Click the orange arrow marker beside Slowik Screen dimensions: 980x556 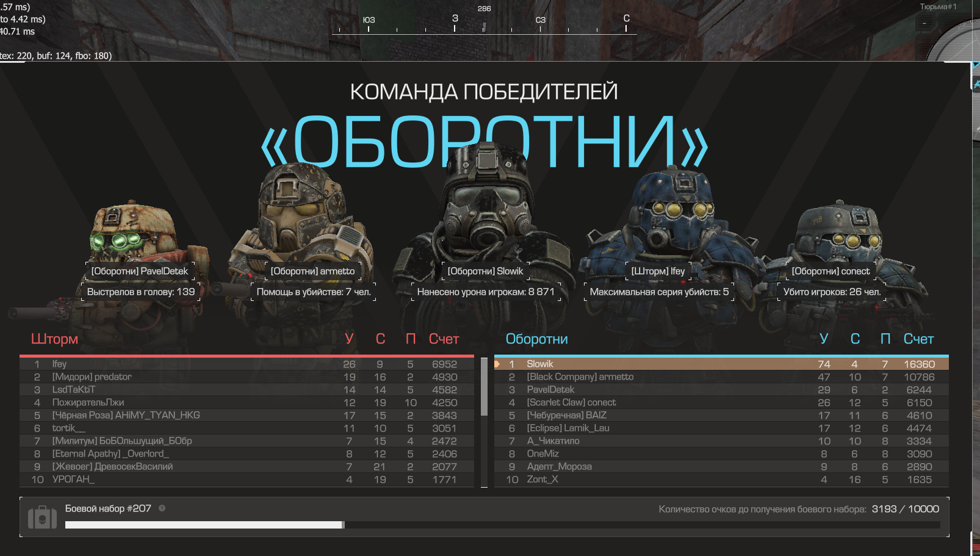click(x=497, y=364)
